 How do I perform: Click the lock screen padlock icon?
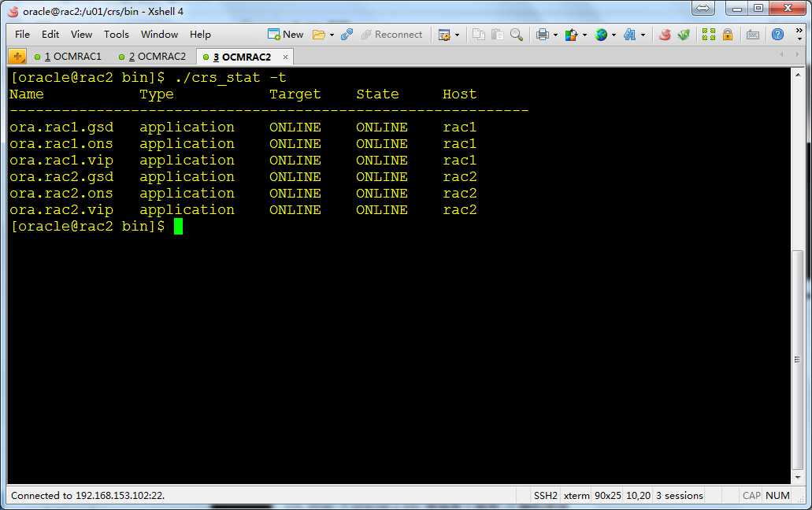tap(728, 35)
